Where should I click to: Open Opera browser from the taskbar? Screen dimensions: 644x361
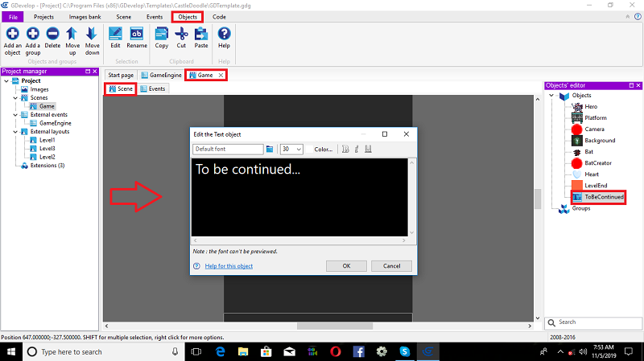(x=336, y=351)
